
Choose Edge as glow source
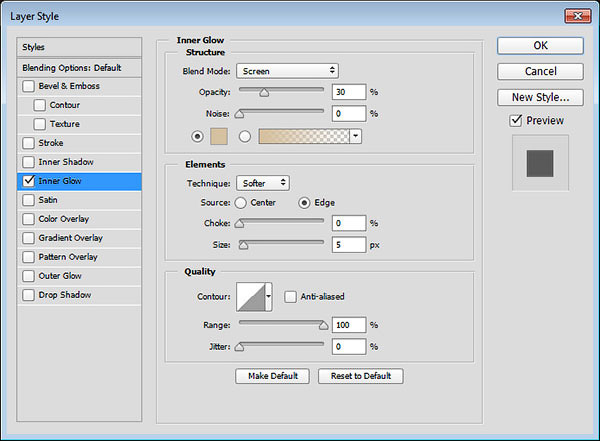(304, 203)
